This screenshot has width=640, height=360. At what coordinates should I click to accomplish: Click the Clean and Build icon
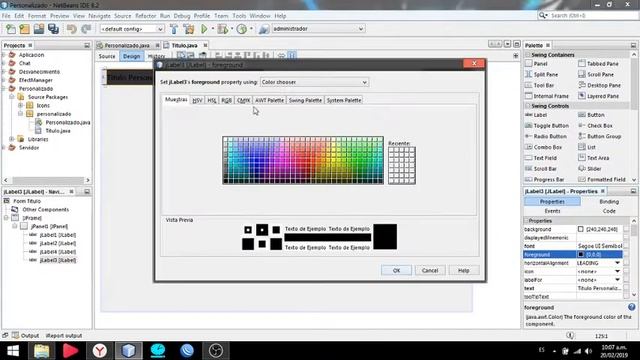[189, 29]
